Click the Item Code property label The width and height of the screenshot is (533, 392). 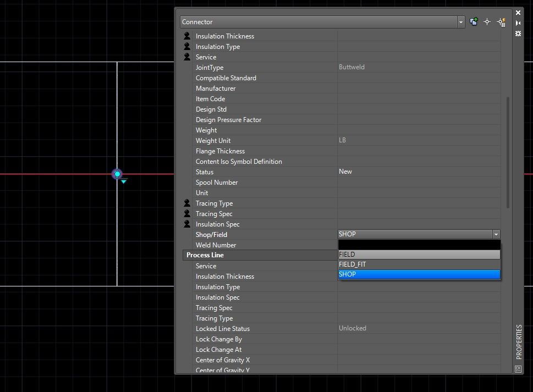click(x=211, y=99)
